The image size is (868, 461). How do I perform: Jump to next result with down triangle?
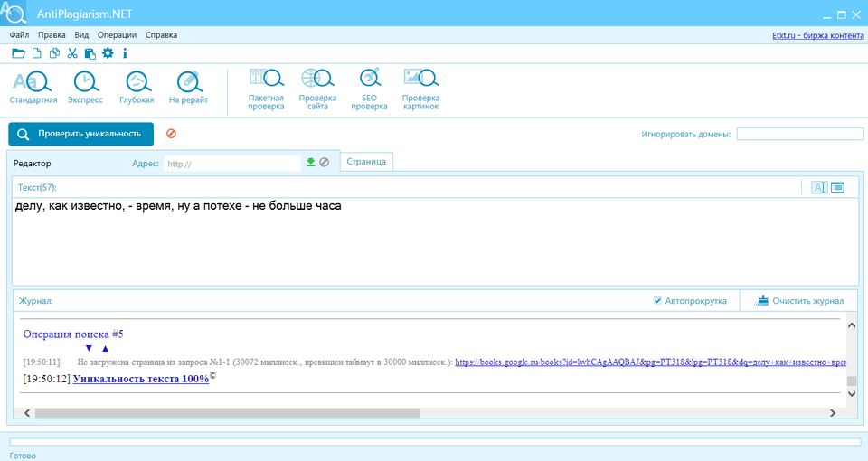click(89, 348)
